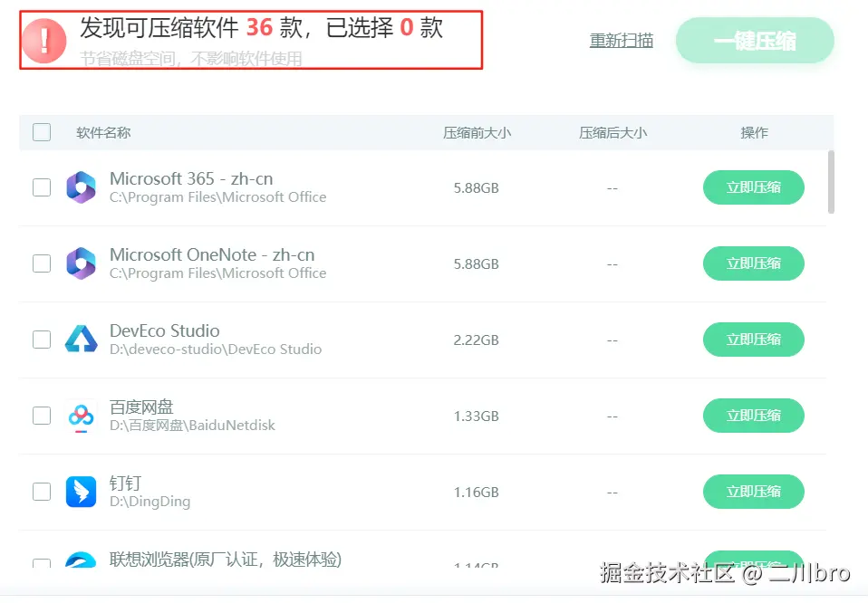The image size is (868, 603).
Task: Click the DevEco Studio name text
Action: coord(164,330)
